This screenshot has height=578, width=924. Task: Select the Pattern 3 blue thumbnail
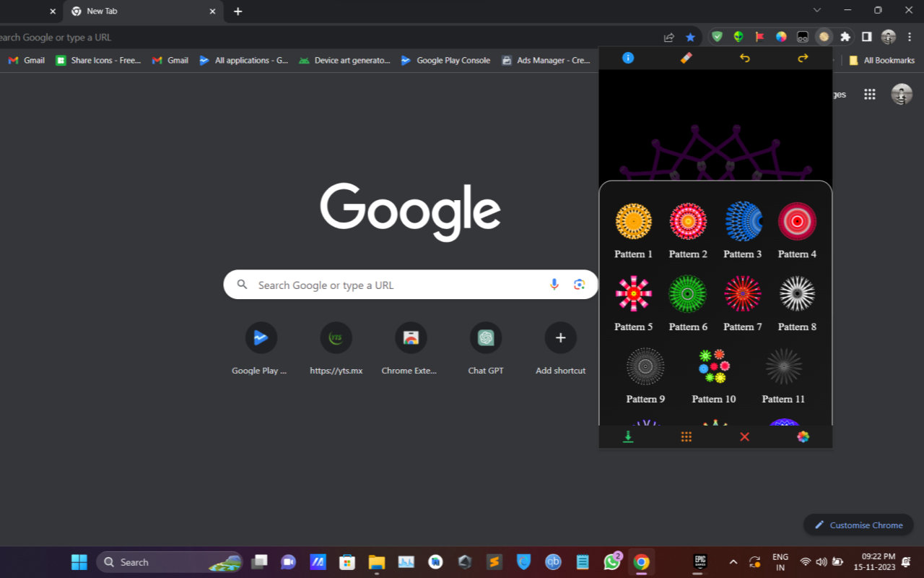point(743,221)
